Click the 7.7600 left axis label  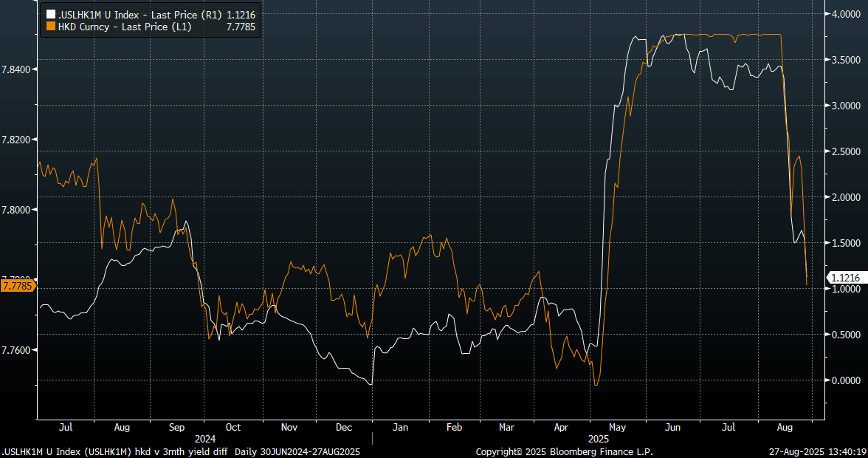(17, 349)
